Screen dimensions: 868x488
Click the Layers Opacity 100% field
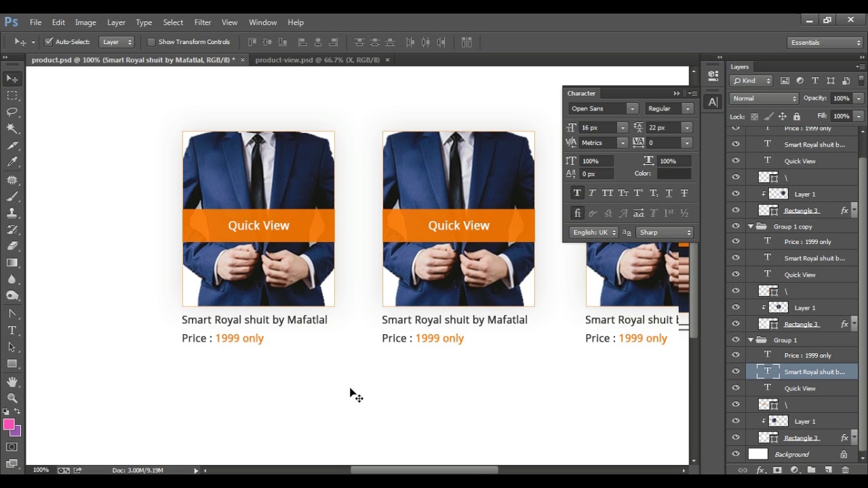(x=841, y=98)
